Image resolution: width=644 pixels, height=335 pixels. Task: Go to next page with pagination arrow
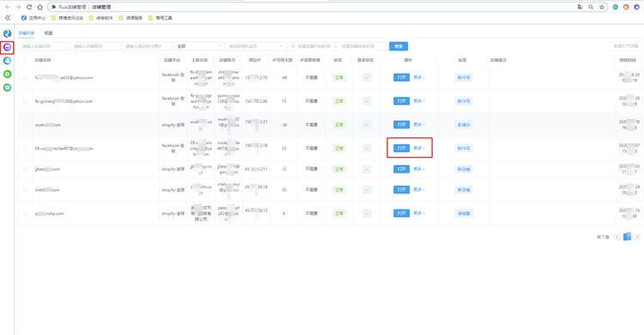(x=637, y=237)
